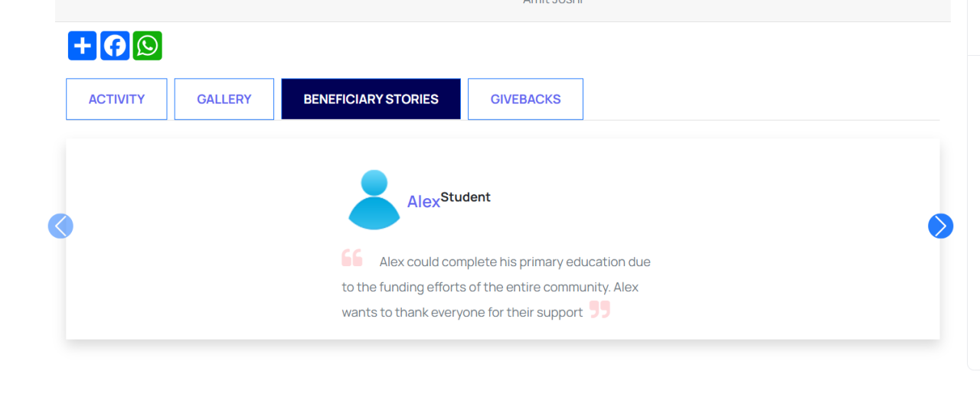
Task: Click the gray header strip above share icons
Action: 306,10
